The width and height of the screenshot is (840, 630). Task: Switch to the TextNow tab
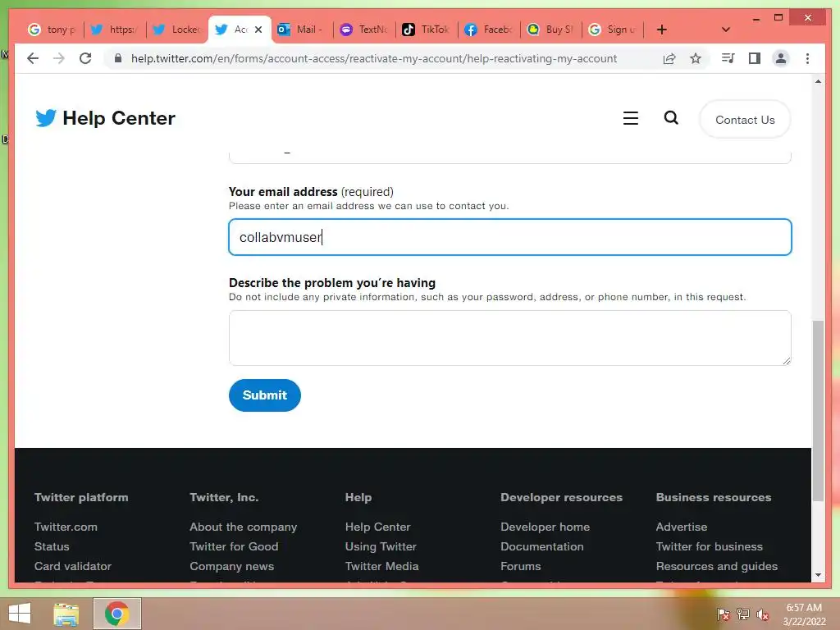[x=363, y=30]
